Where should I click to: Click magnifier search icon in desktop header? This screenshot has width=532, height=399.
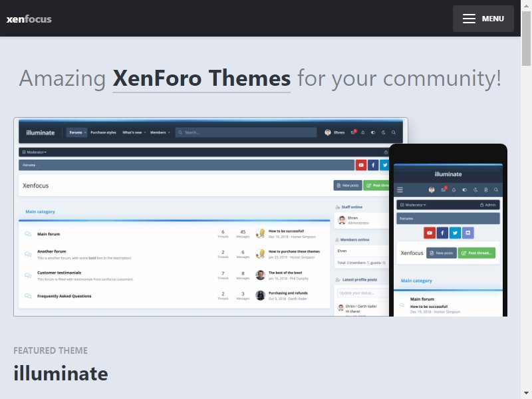point(394,132)
